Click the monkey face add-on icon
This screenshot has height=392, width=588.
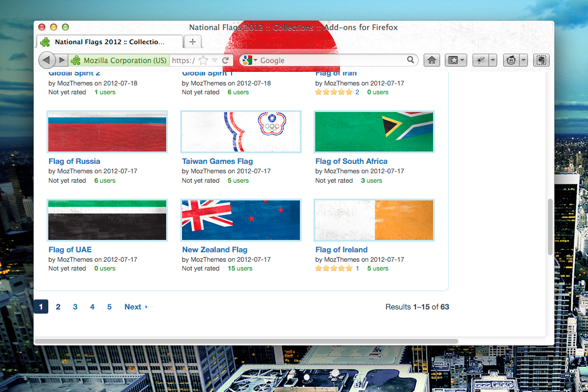click(511, 60)
